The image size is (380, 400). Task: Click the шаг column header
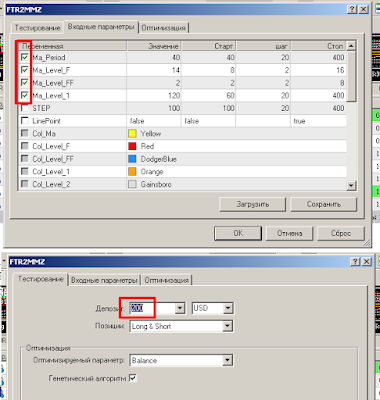pyautogui.click(x=263, y=46)
